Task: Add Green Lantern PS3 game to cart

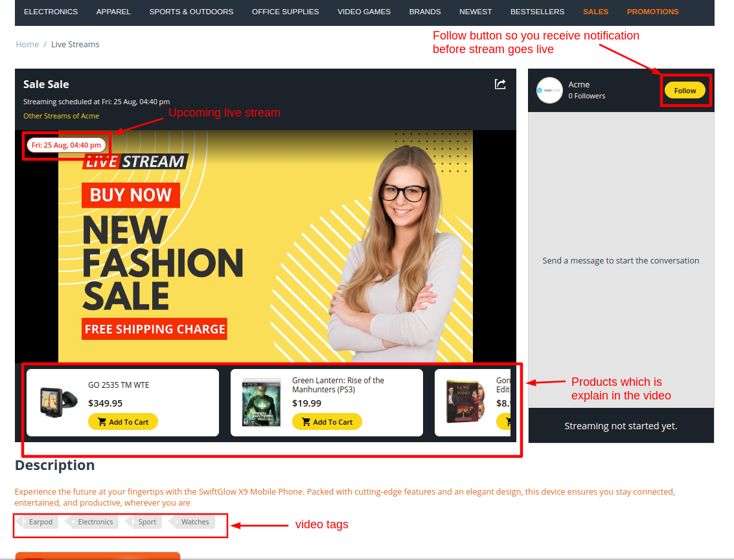Action: (x=327, y=422)
